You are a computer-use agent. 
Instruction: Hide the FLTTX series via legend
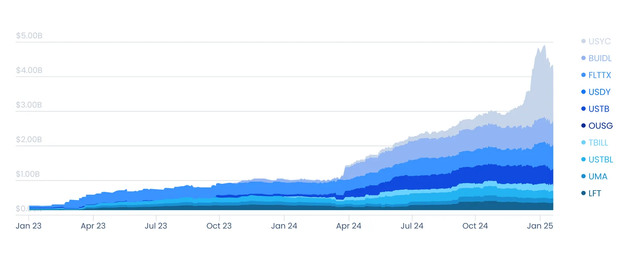tap(596, 75)
